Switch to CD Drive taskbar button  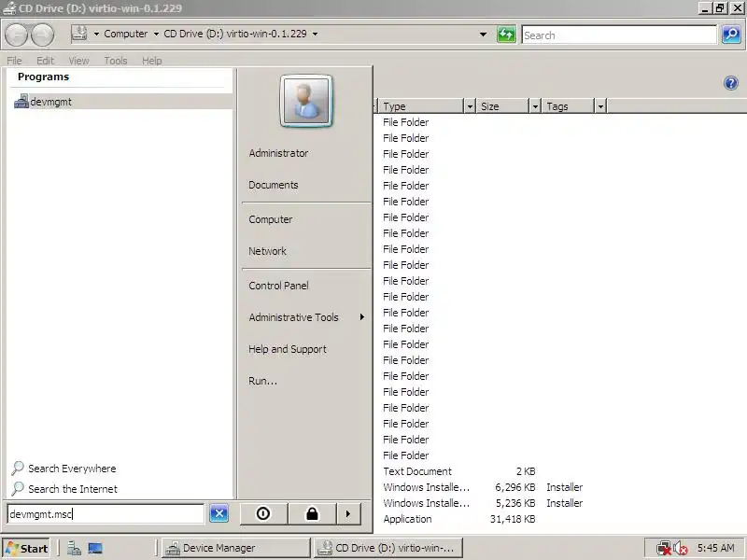coord(388,548)
